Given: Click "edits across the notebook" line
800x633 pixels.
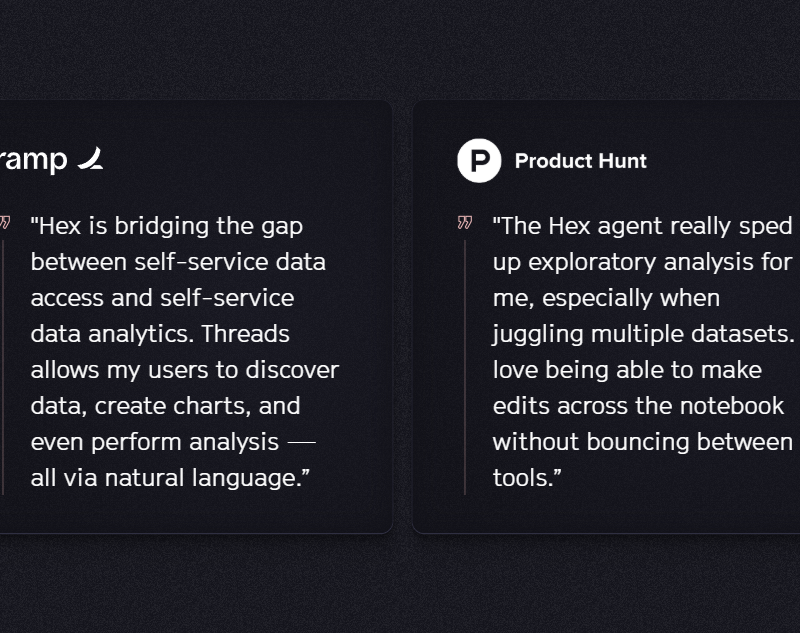Looking at the screenshot, I should point(638,406).
